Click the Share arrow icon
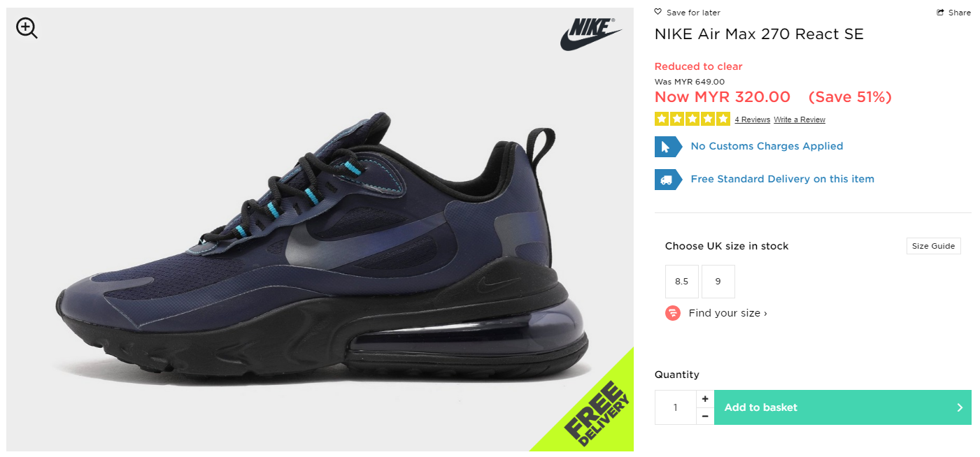 pyautogui.click(x=941, y=13)
